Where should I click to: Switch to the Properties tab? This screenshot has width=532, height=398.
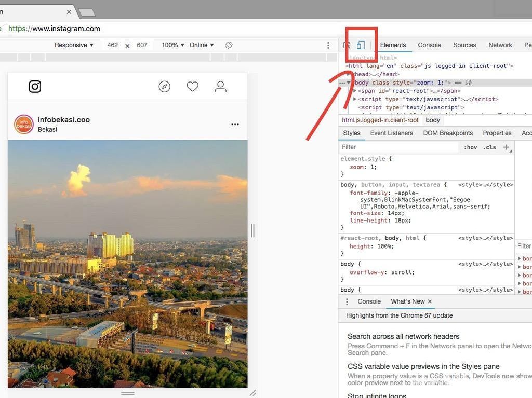[x=497, y=133]
